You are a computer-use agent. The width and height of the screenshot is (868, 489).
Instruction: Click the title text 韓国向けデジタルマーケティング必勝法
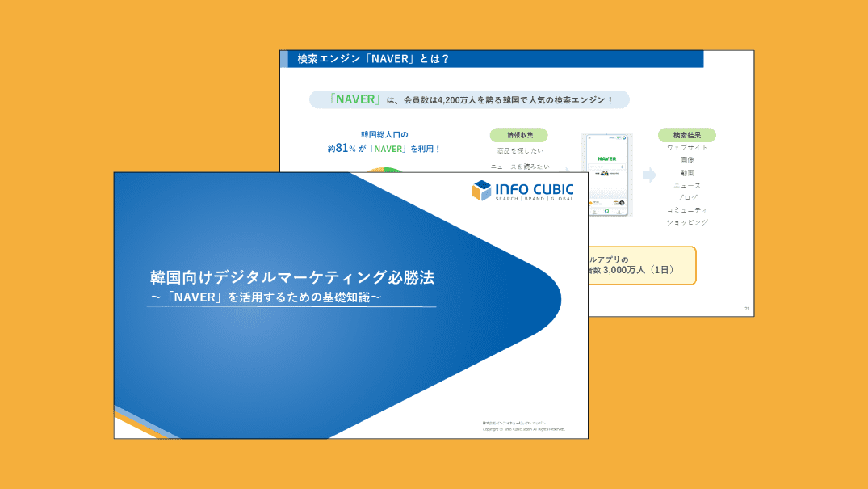[x=292, y=276]
